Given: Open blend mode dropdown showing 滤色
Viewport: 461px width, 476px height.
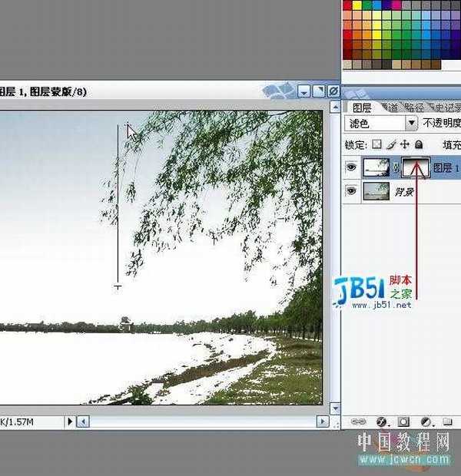Looking at the screenshot, I should (x=381, y=124).
